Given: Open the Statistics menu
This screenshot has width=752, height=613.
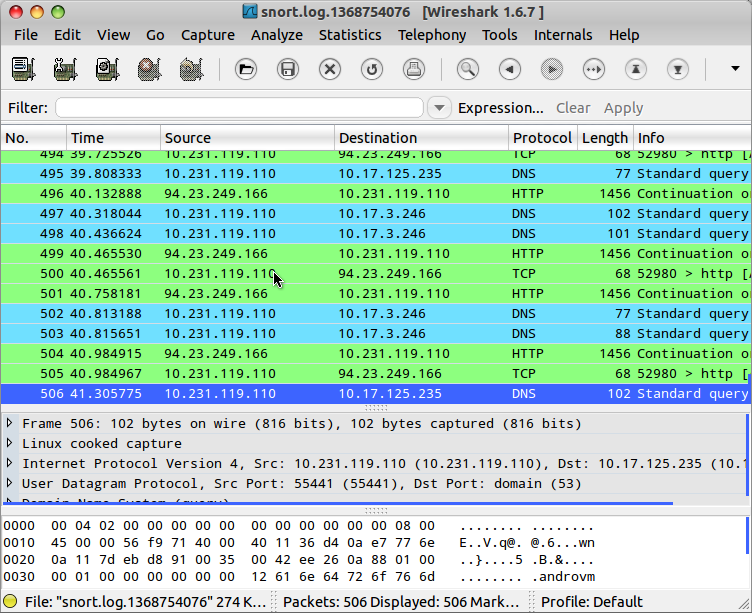Looking at the screenshot, I should click(x=350, y=35).
